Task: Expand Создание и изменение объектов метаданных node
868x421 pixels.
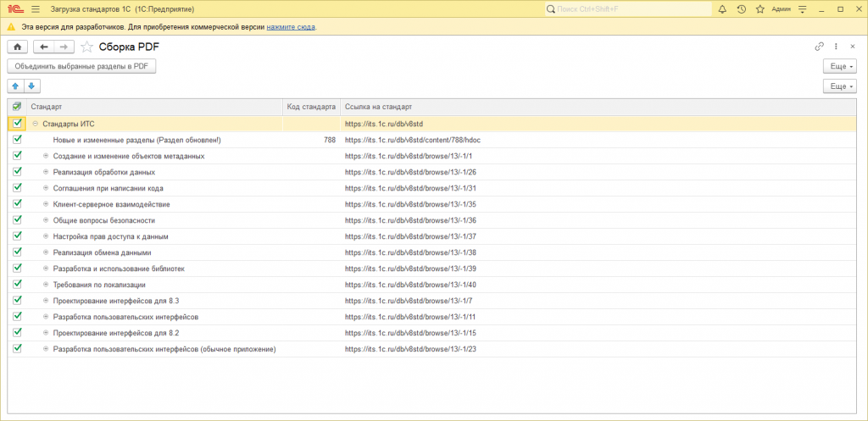Action: [x=46, y=157]
